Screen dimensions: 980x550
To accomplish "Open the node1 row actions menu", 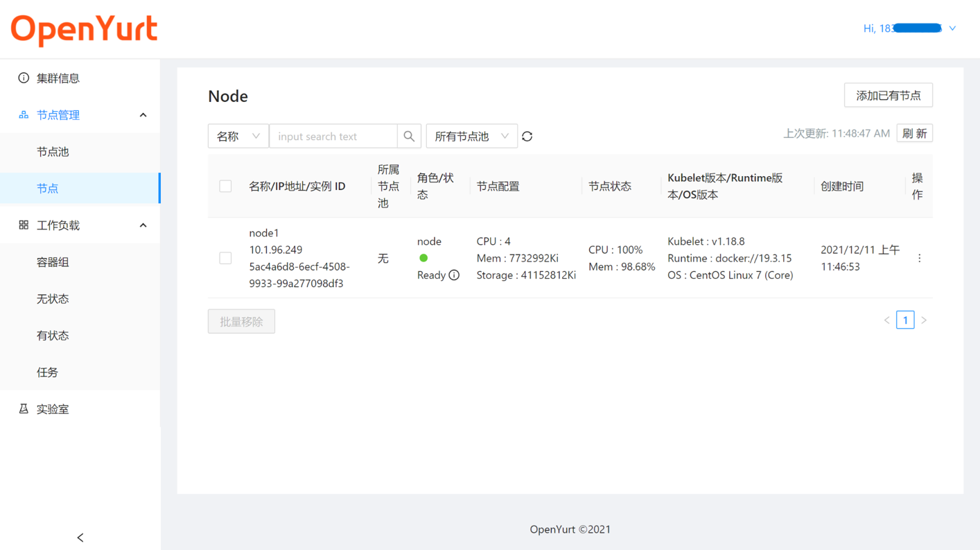I will point(920,258).
